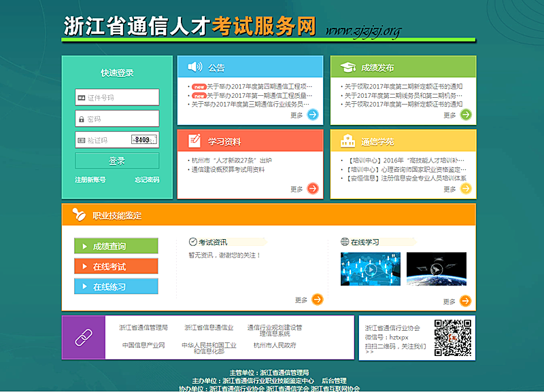
Task: Click the captcha image showing 8409
Action: click(143, 140)
